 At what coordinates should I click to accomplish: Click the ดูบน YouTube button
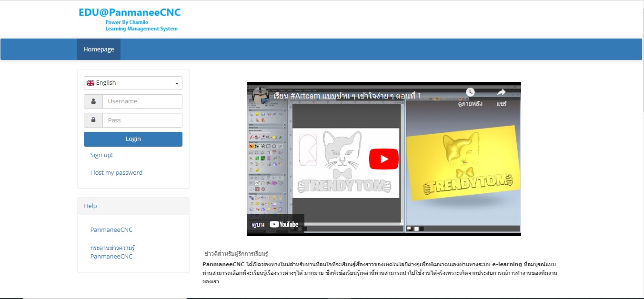tap(275, 224)
